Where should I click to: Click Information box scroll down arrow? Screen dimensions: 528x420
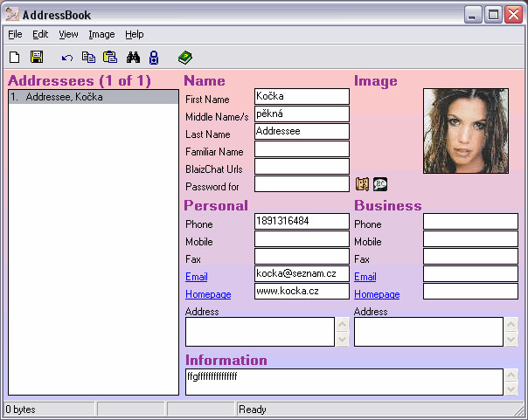[x=511, y=389]
